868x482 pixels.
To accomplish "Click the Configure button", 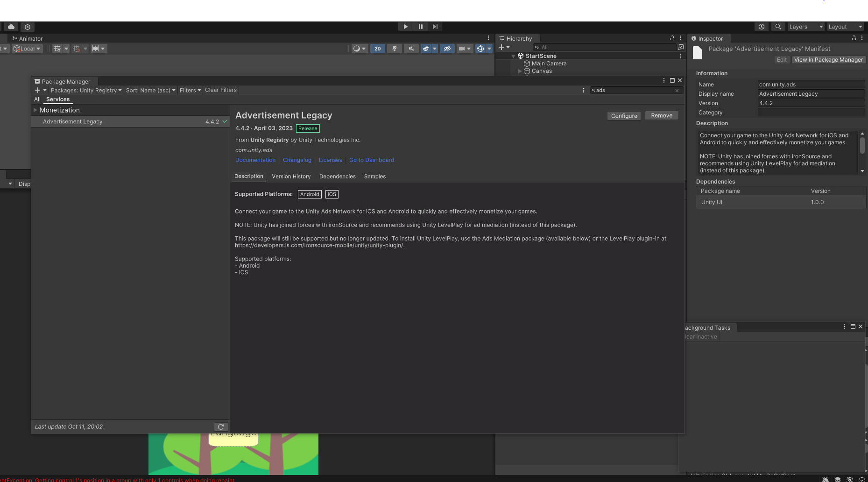I will (x=624, y=116).
